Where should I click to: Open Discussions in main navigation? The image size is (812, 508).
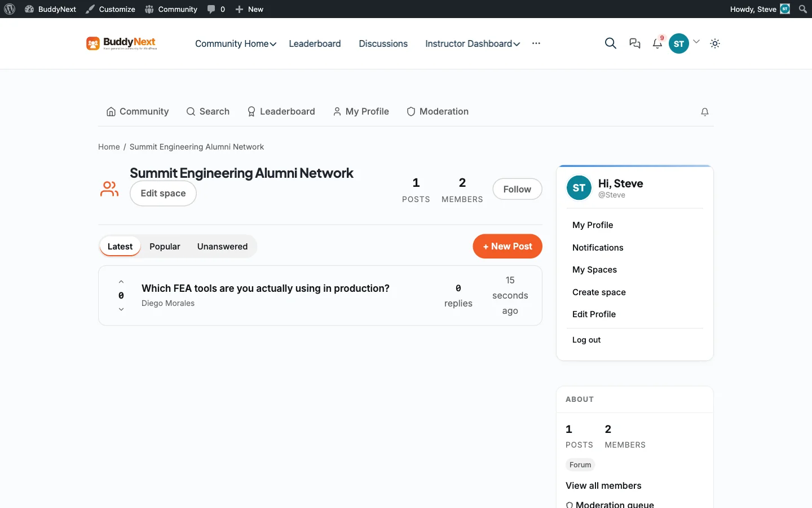(x=383, y=43)
